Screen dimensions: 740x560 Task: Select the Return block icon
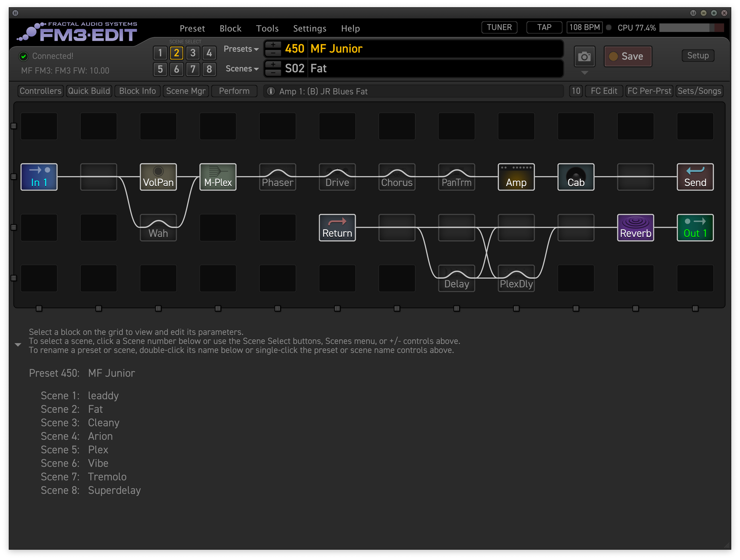pyautogui.click(x=337, y=228)
